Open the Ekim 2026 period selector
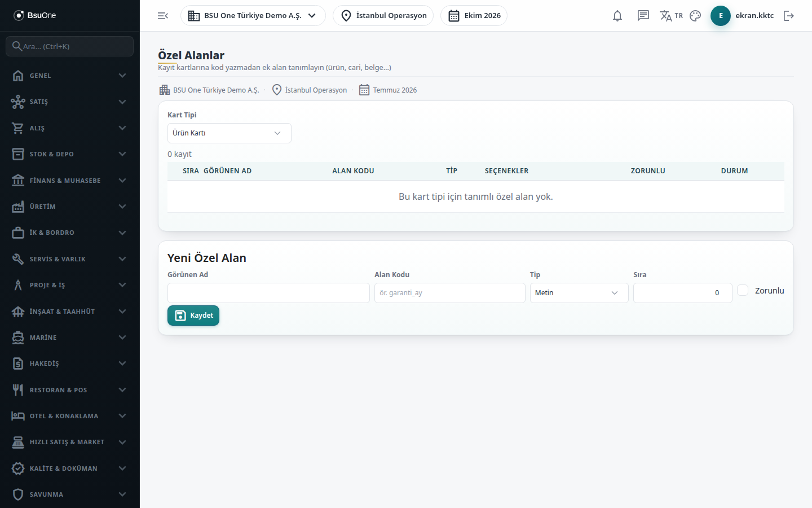The height and width of the screenshot is (508, 812). pyautogui.click(x=474, y=16)
